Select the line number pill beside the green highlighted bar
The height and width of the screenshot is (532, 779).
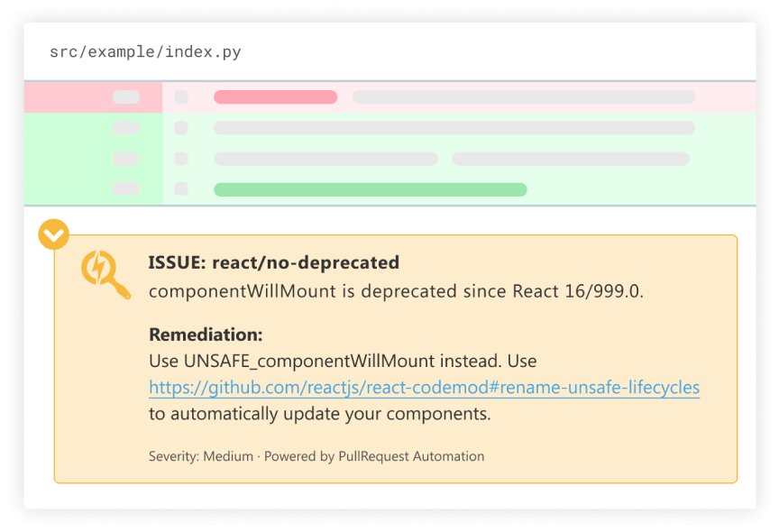[126, 188]
